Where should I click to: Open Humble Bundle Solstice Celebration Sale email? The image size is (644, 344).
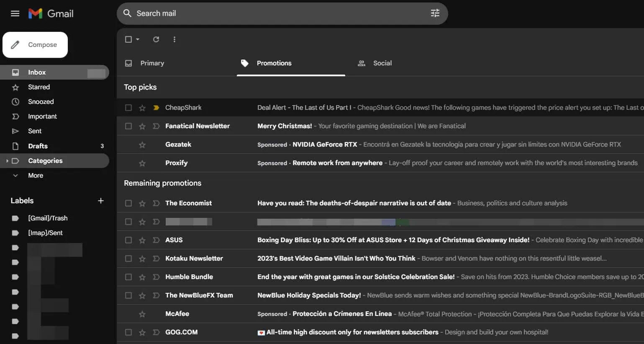tap(380, 277)
